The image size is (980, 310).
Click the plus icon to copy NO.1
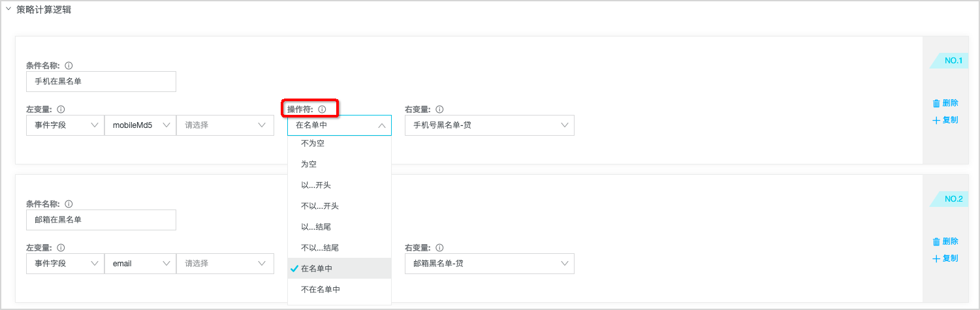(936, 120)
